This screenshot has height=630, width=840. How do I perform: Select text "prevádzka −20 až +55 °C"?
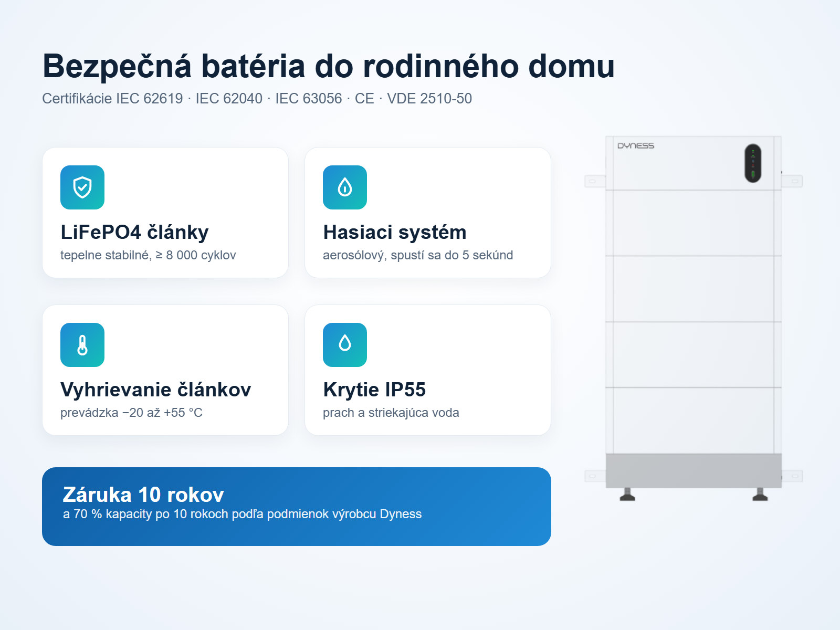[x=131, y=413]
